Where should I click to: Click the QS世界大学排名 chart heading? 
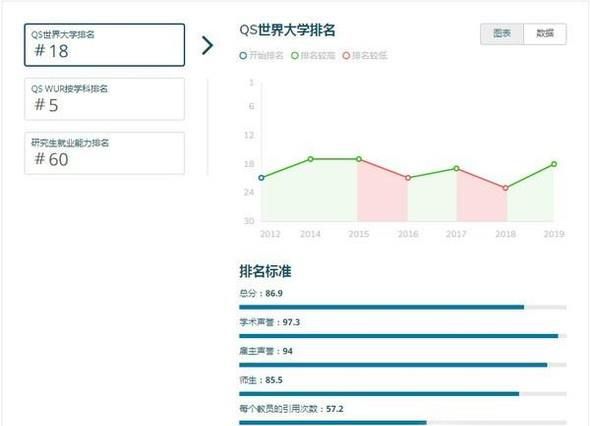287,30
